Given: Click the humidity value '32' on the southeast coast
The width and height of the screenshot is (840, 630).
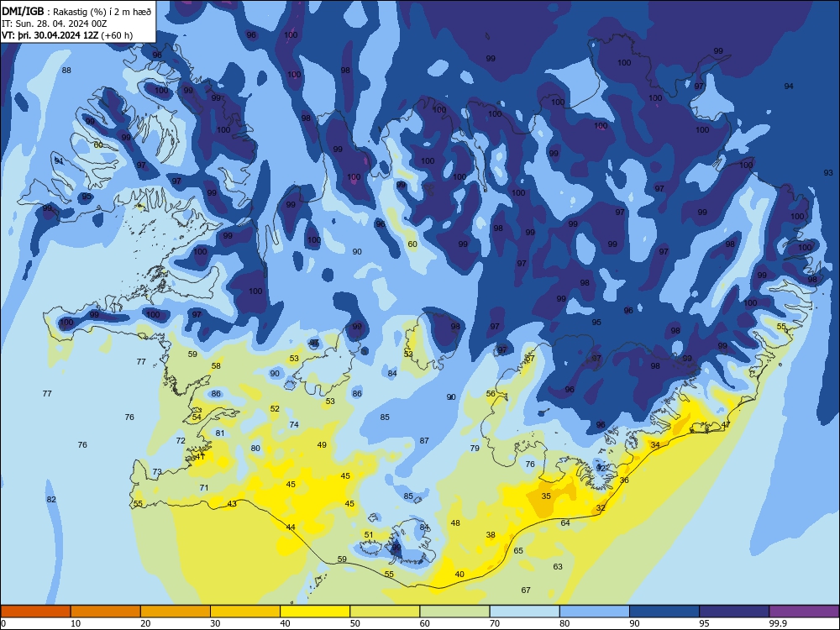Looking at the screenshot, I should 601,508.
